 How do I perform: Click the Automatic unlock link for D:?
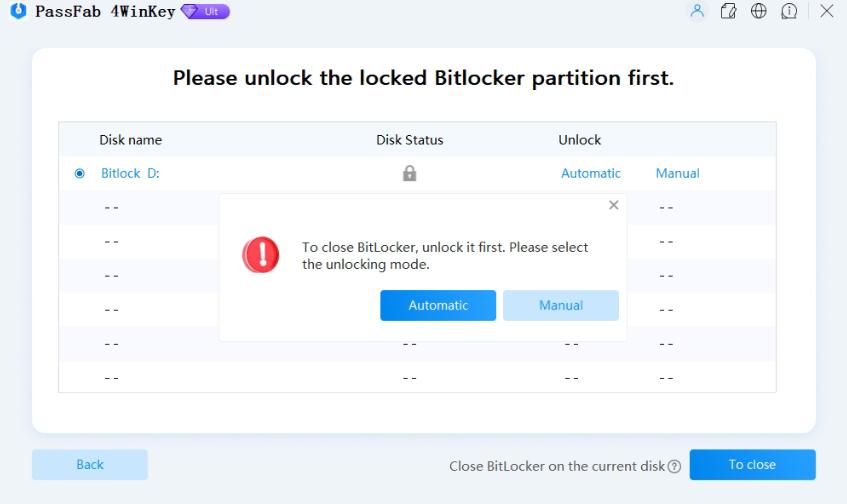coord(591,173)
